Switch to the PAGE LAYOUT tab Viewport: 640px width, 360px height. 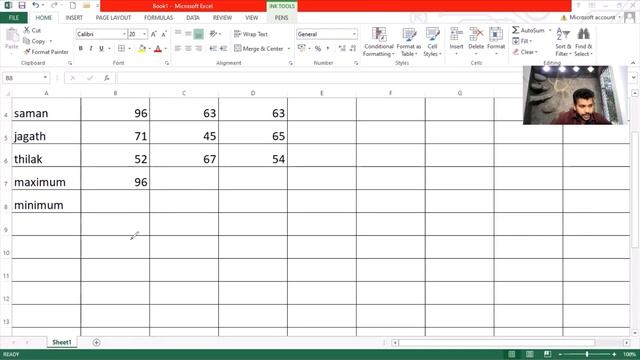coord(113,18)
